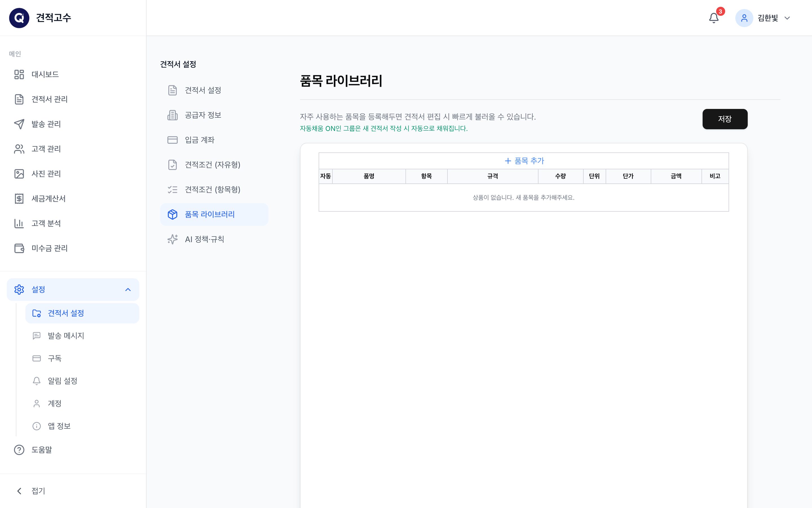Open 견적서 설정 in settings submenu
Viewport: 812px width, 508px height.
(x=82, y=313)
